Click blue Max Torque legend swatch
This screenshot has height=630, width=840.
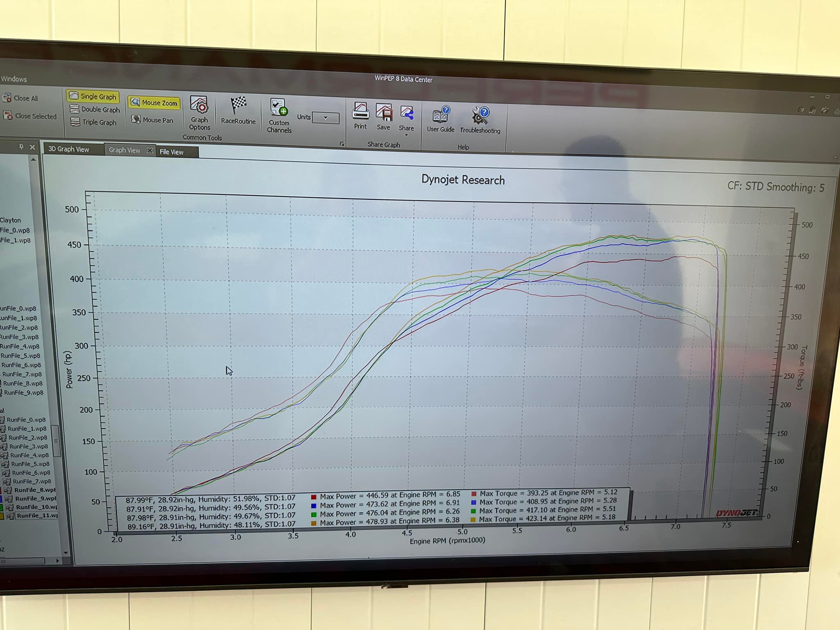point(474,502)
